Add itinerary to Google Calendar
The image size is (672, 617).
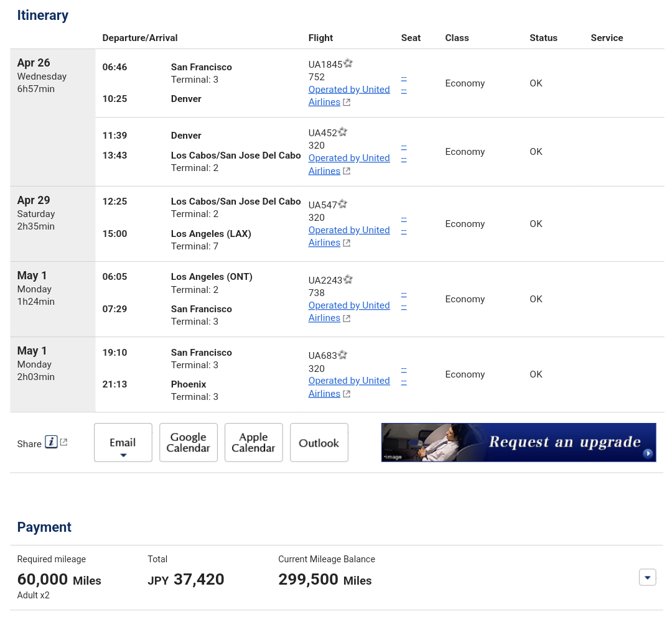click(x=188, y=443)
